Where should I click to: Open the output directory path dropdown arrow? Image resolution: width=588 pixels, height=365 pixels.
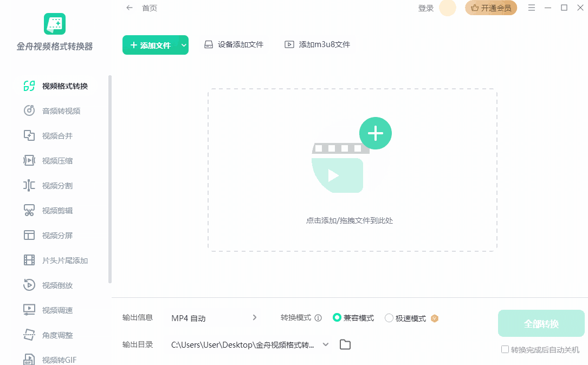(x=326, y=344)
